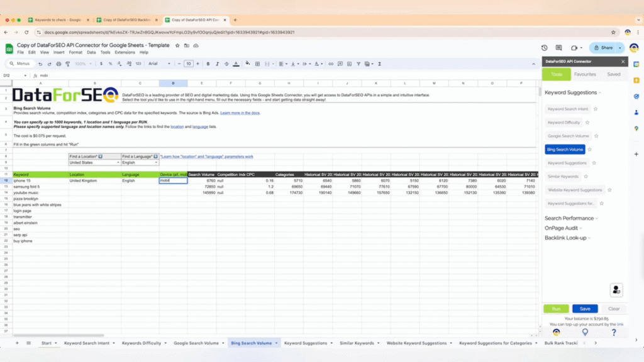Screen dimensions: 644x362
Task: Click the Create a filter icon
Action: (x=358, y=64)
